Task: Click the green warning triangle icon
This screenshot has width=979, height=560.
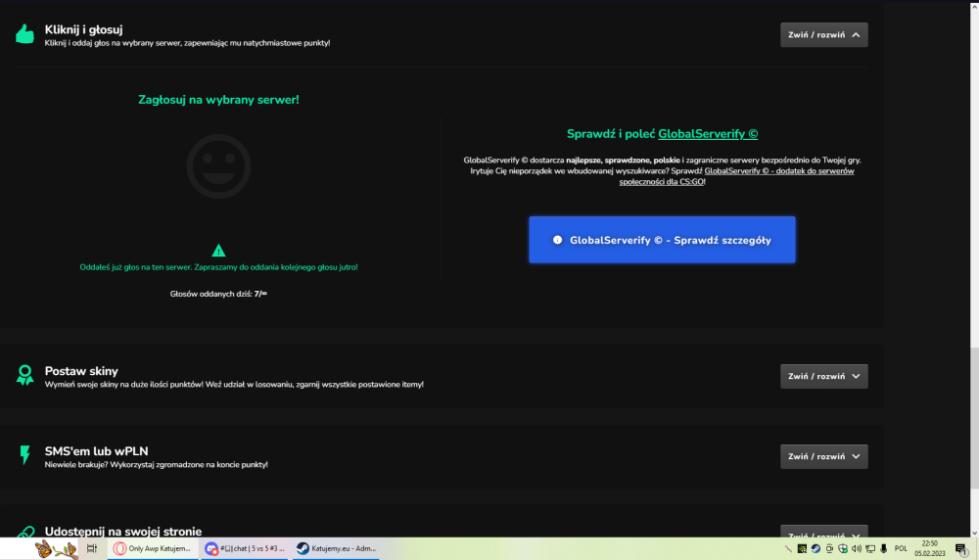Action: [218, 251]
